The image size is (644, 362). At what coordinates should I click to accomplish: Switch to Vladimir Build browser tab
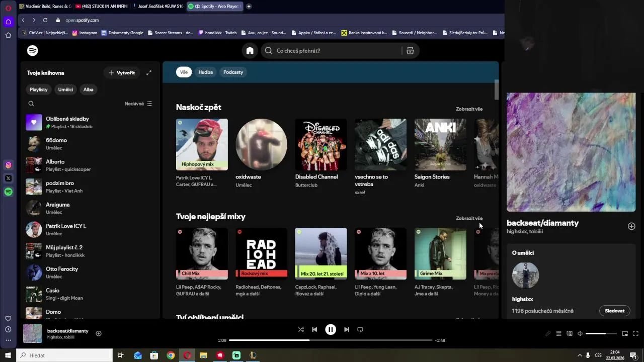[x=45, y=7]
